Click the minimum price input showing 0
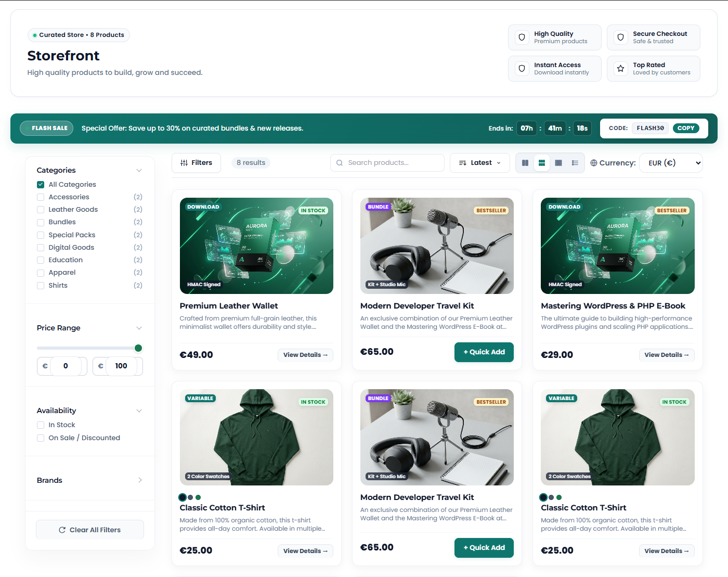 (x=66, y=366)
